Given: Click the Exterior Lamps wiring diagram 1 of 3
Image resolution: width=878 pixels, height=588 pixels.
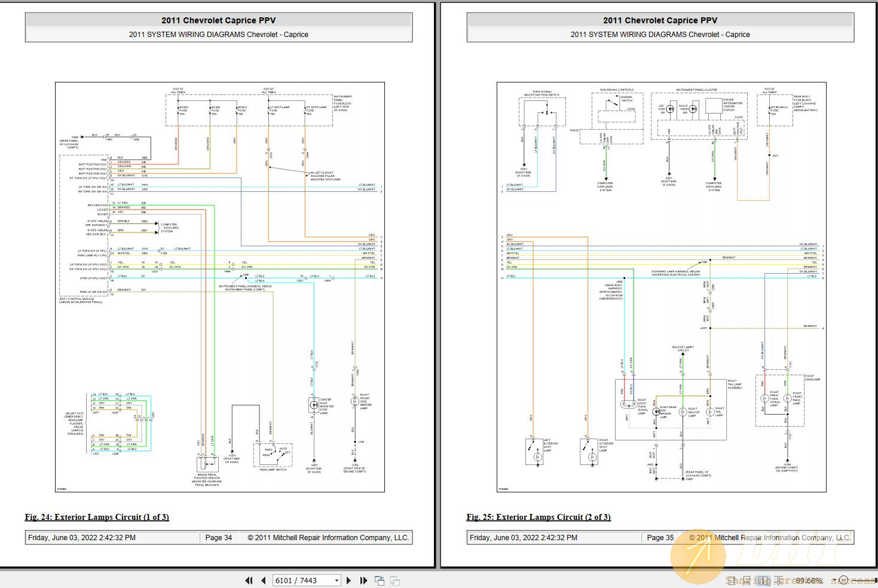Looking at the screenshot, I should (220, 287).
